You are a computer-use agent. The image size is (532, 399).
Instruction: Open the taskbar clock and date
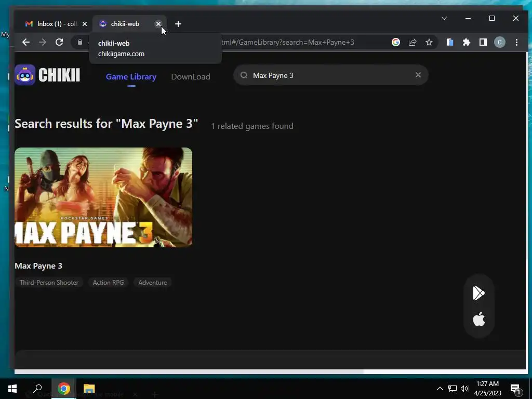coord(487,389)
